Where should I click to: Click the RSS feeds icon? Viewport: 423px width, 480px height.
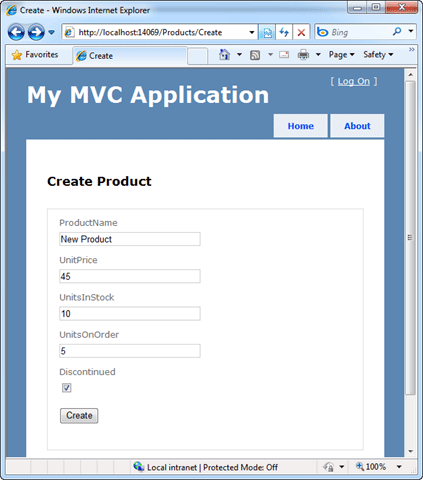[255, 55]
